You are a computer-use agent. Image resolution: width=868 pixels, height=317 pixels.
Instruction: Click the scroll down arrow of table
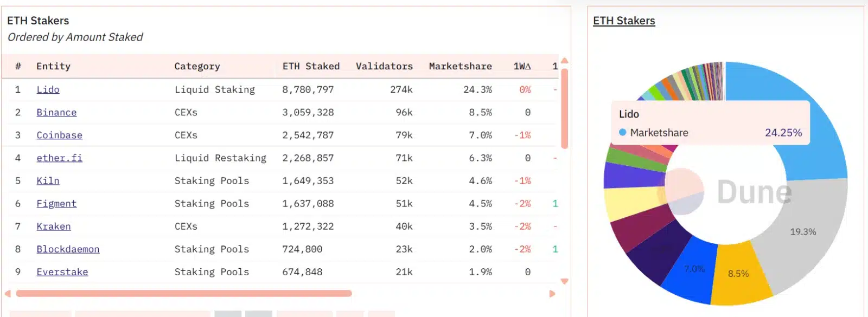click(x=564, y=281)
